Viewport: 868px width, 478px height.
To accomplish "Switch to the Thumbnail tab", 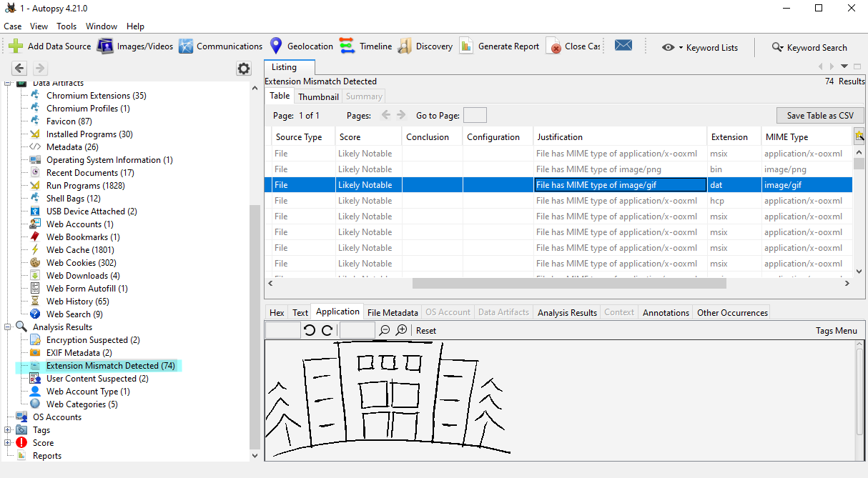I will pyautogui.click(x=318, y=96).
